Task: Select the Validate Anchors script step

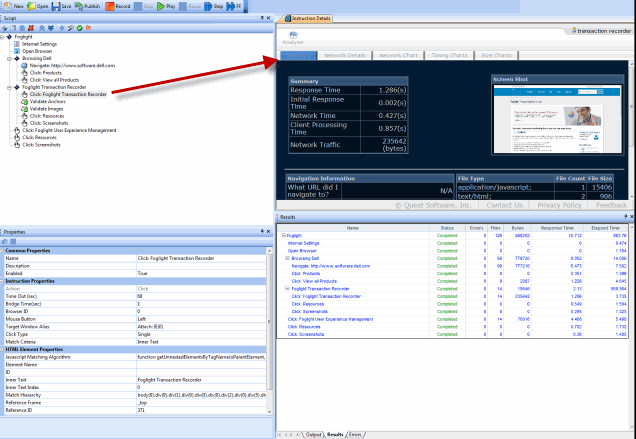Action: pos(49,102)
